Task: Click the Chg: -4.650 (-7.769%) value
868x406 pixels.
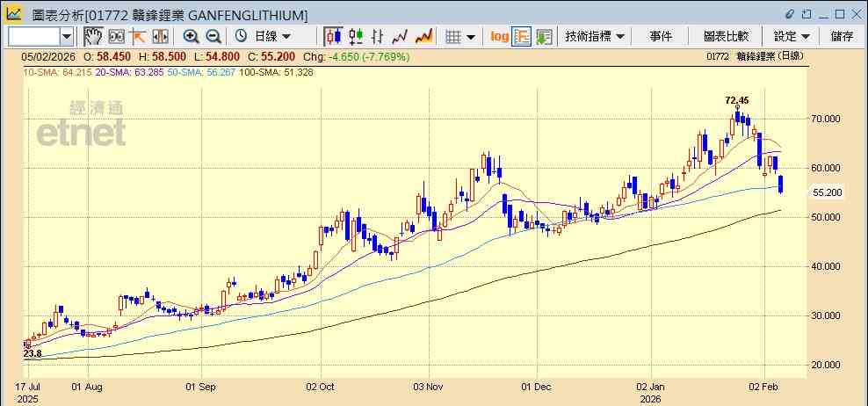Action: click(358, 56)
